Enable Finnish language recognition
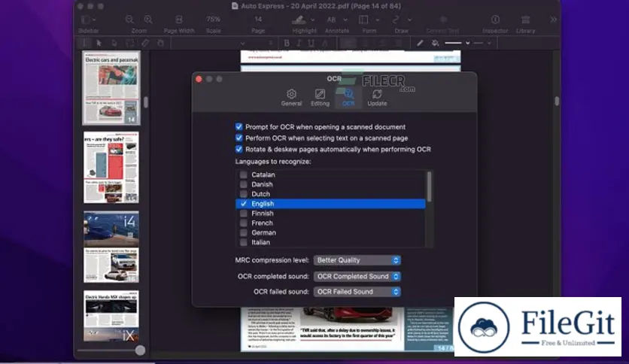The image size is (629, 364). pyautogui.click(x=243, y=214)
